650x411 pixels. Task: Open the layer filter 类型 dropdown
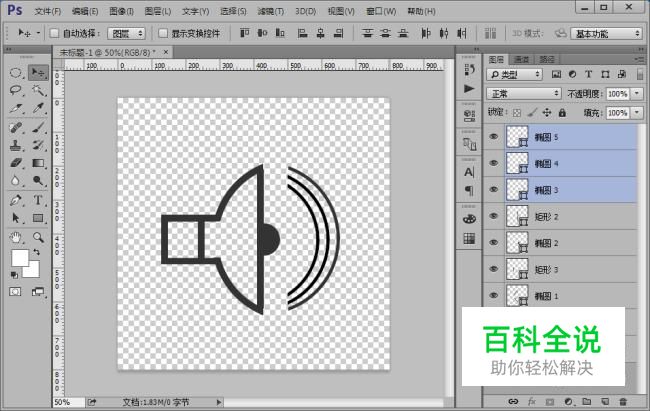[514, 75]
